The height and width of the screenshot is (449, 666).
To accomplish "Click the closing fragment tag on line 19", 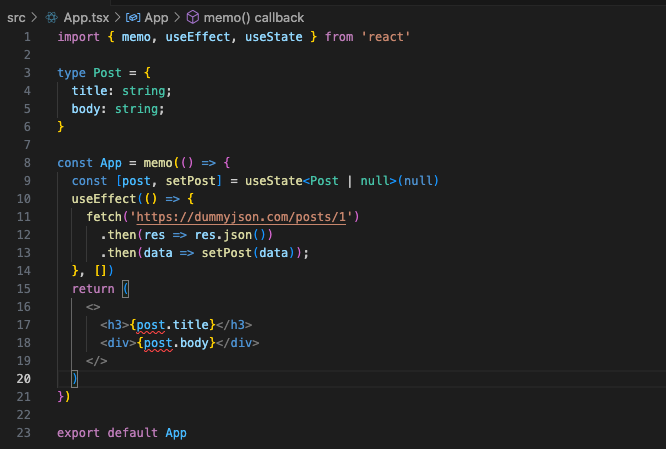I will [x=96, y=361].
